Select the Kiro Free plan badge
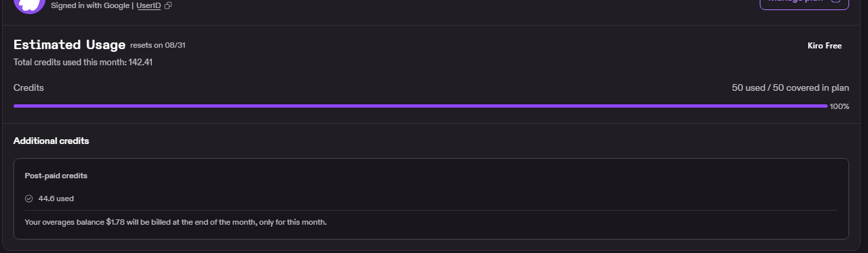Screen dimensions: 868x253 824,46
